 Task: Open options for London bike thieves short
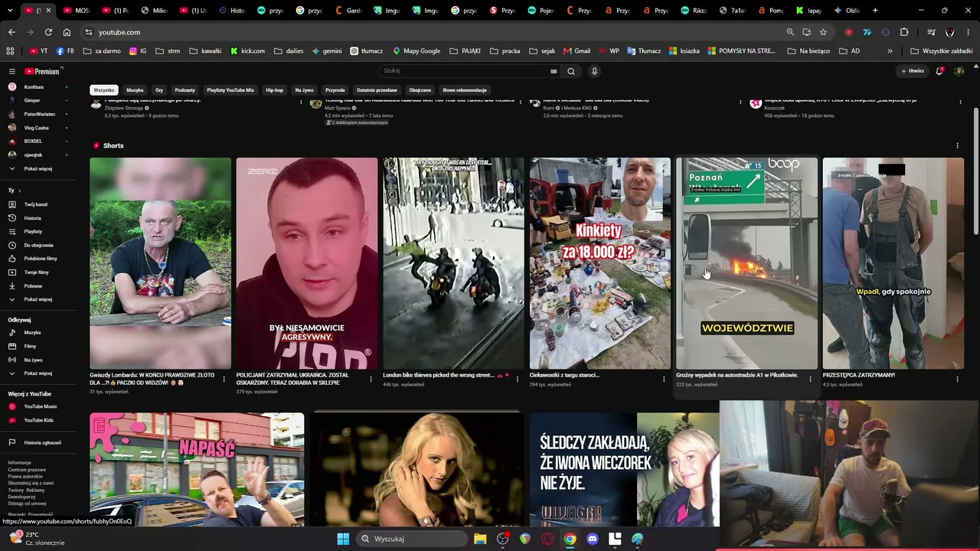tap(518, 379)
